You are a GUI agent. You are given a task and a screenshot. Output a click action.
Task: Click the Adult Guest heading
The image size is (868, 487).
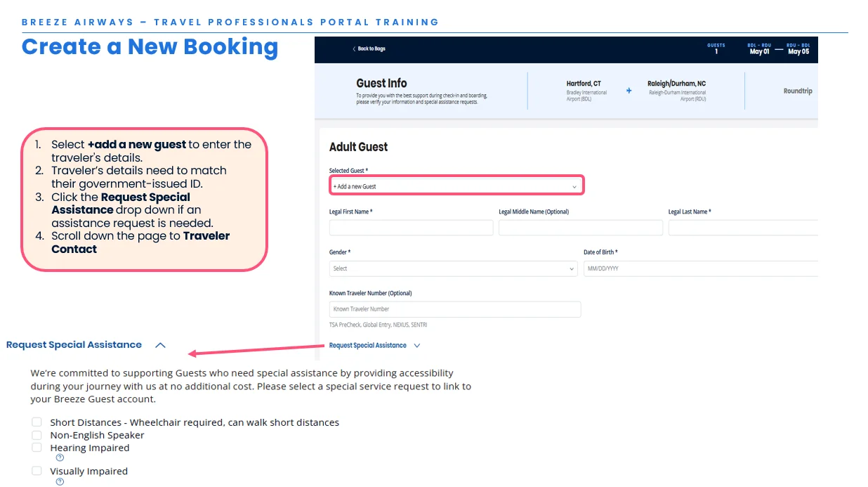pyautogui.click(x=358, y=147)
